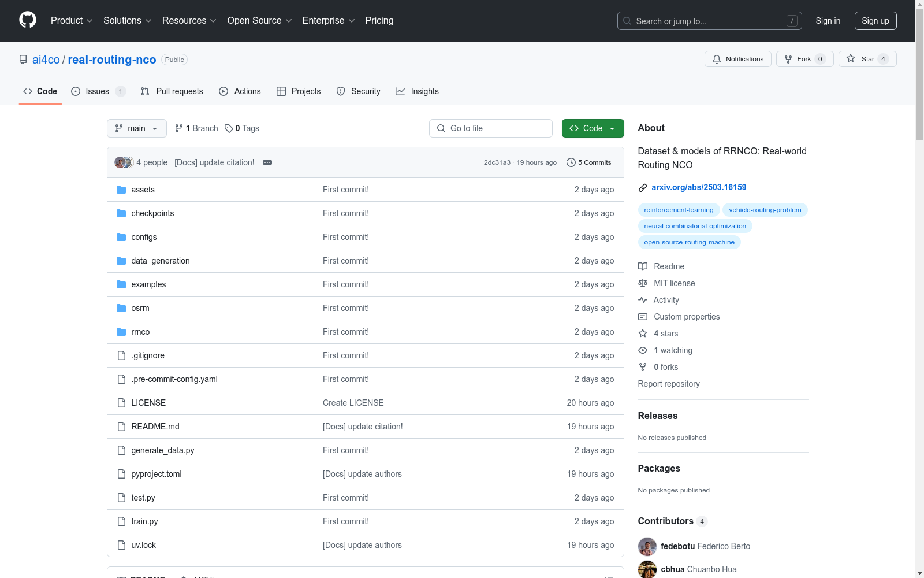Click the contributor avatars in commit header

click(124, 162)
